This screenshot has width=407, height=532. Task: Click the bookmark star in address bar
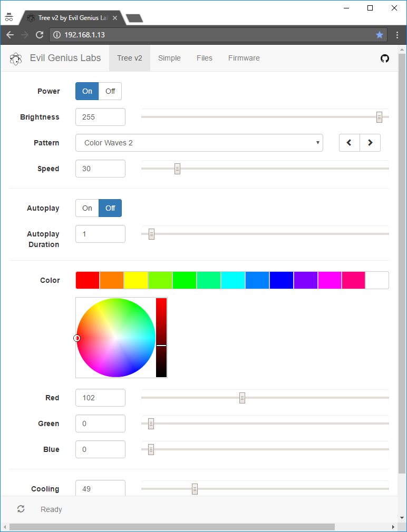[380, 35]
